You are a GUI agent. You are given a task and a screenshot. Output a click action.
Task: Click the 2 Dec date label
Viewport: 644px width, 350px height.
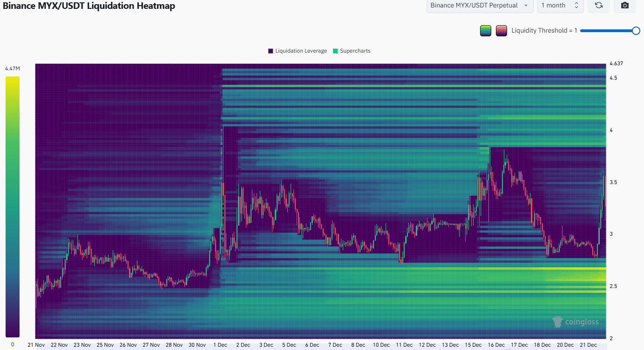tap(243, 345)
